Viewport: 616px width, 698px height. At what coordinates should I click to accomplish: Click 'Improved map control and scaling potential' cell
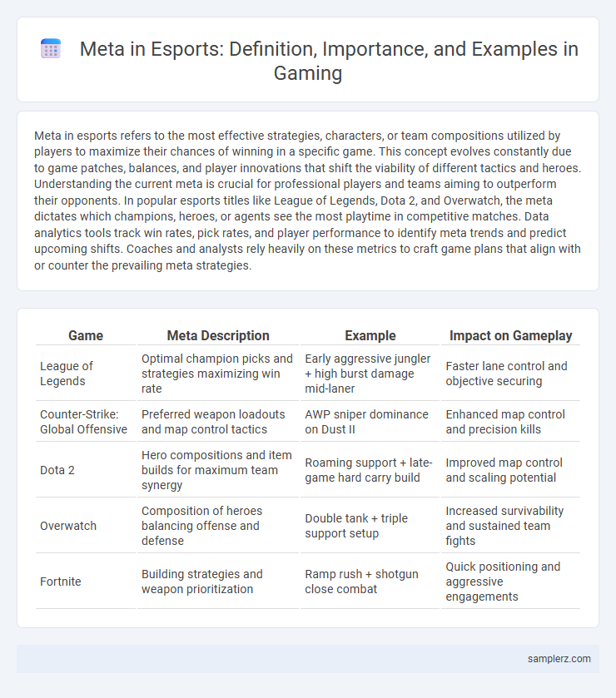point(510,470)
